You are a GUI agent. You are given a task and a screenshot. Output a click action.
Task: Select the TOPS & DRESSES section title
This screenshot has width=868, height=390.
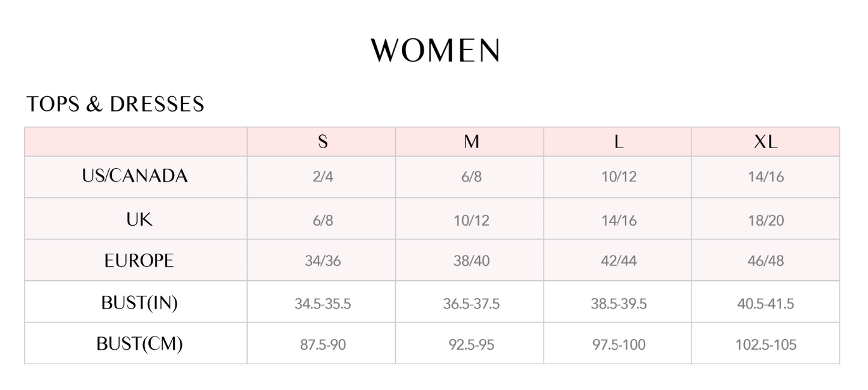click(x=115, y=104)
